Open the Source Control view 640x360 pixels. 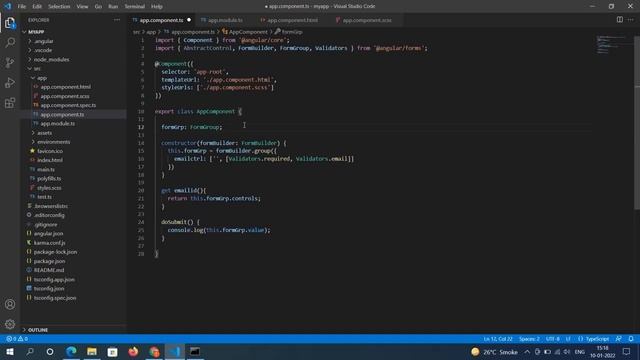[x=10, y=62]
